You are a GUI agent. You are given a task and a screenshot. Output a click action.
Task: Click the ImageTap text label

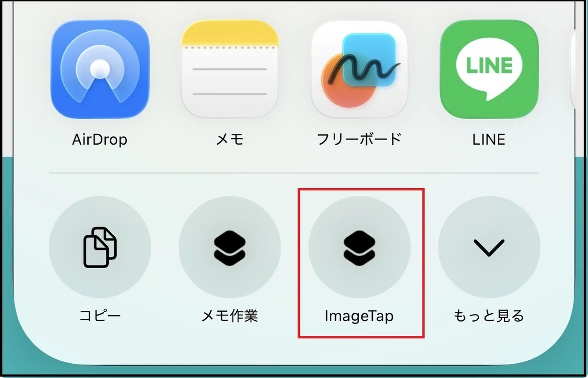coord(359,316)
